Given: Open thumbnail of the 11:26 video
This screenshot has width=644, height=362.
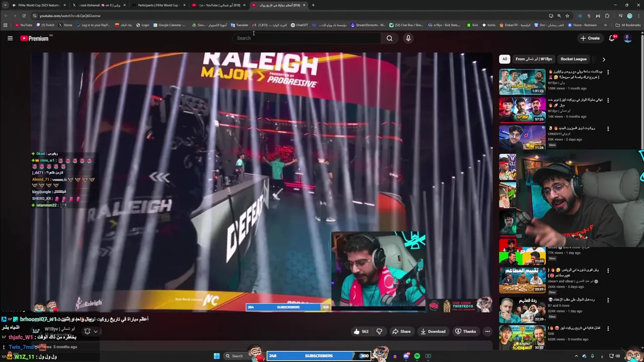Looking at the screenshot, I should (522, 138).
